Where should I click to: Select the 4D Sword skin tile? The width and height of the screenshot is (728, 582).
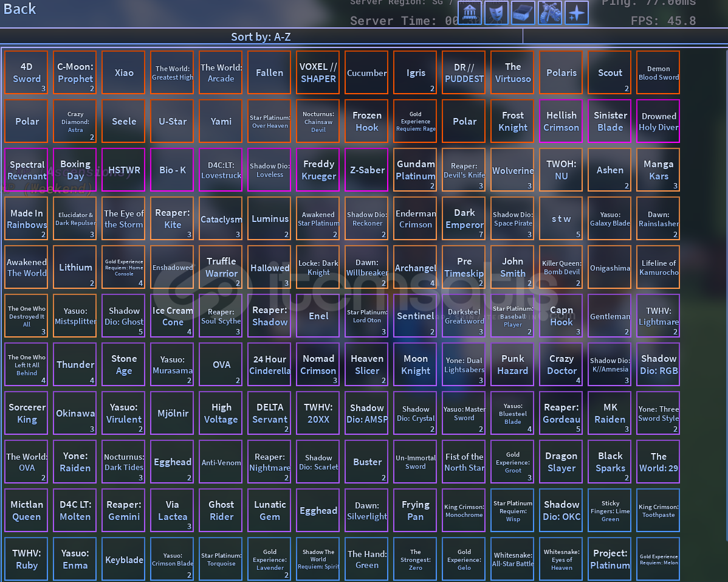tap(26, 72)
